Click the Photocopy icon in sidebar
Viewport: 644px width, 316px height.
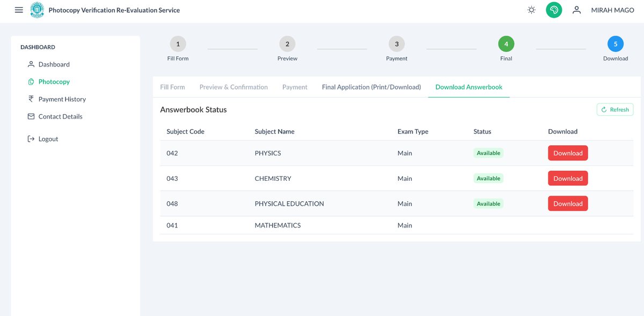pyautogui.click(x=31, y=82)
